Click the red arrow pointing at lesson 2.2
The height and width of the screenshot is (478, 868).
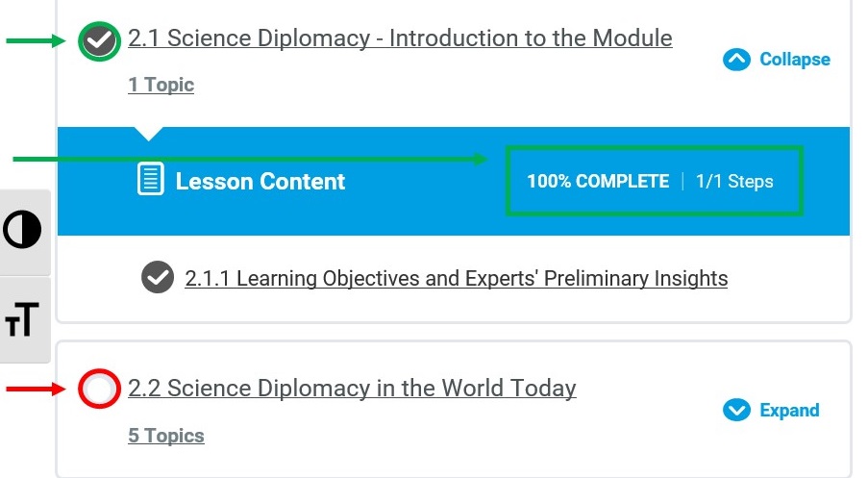point(36,389)
